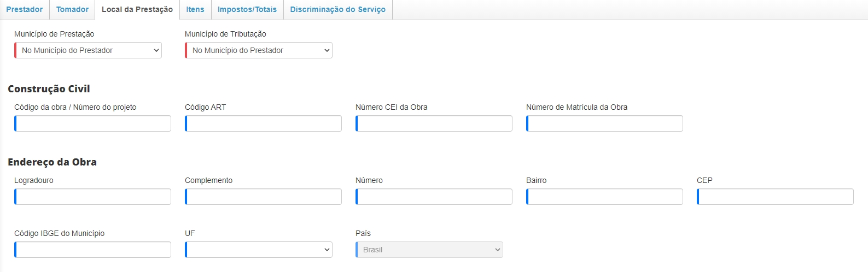868x272 pixels.
Task: Focus the Logradouro input field
Action: click(93, 197)
